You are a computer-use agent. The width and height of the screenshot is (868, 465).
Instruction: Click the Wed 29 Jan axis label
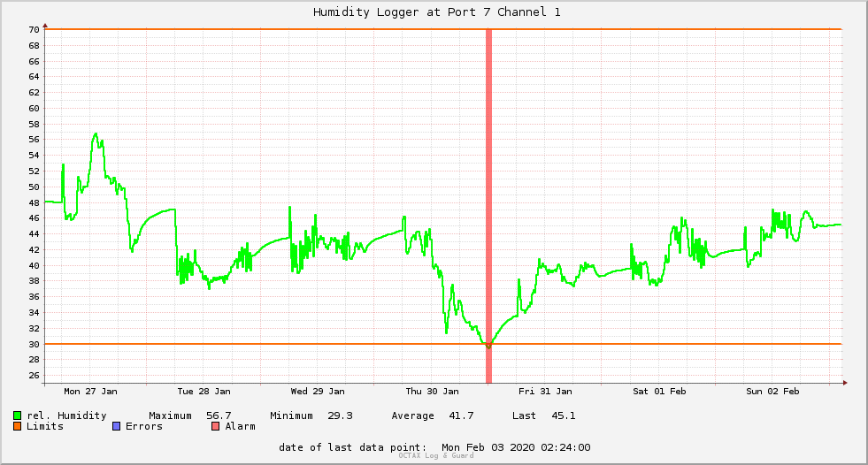318,392
